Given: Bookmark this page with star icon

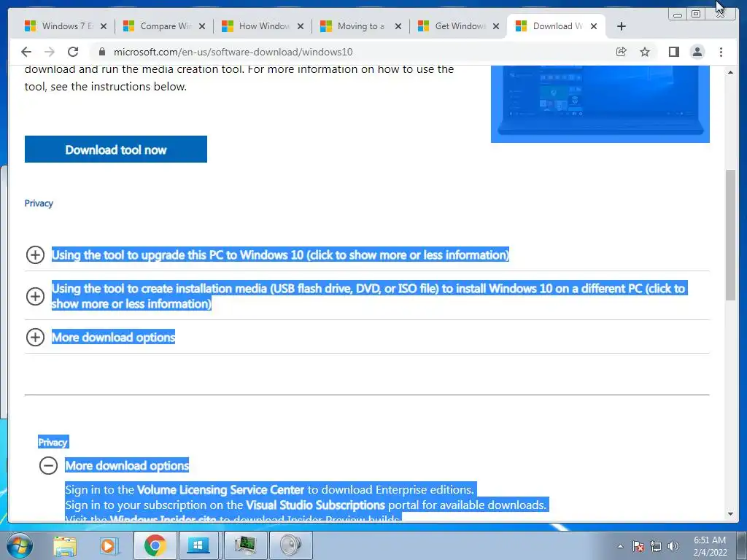Looking at the screenshot, I should click(x=645, y=52).
